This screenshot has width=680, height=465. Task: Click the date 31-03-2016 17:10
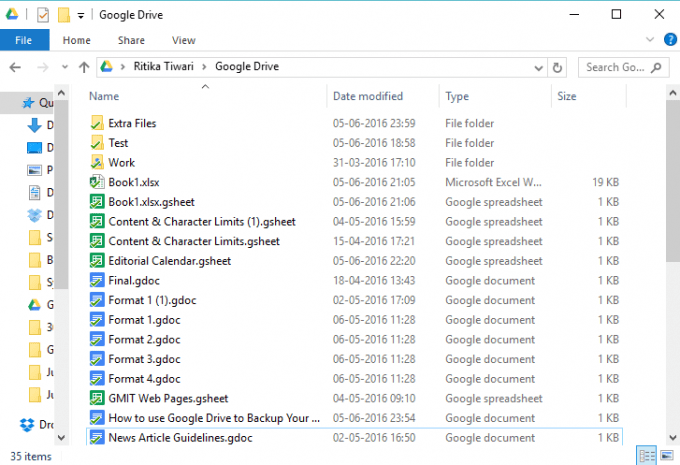pyautogui.click(x=374, y=163)
